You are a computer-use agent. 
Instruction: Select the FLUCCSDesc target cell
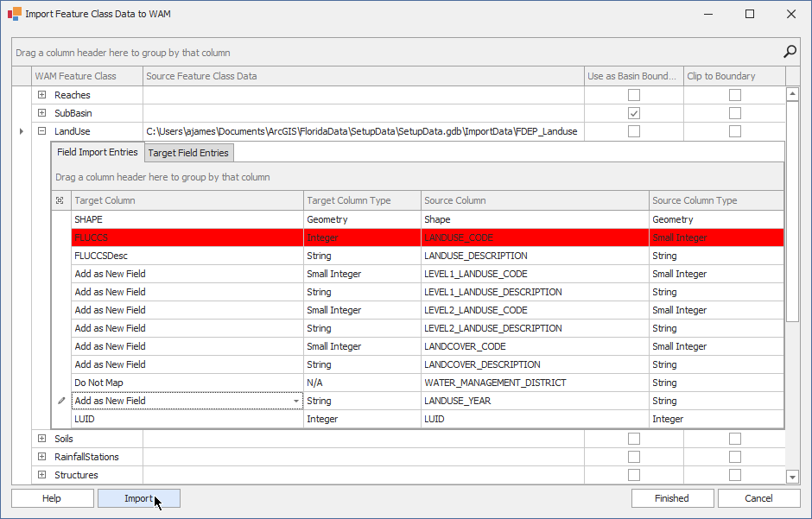[187, 256]
